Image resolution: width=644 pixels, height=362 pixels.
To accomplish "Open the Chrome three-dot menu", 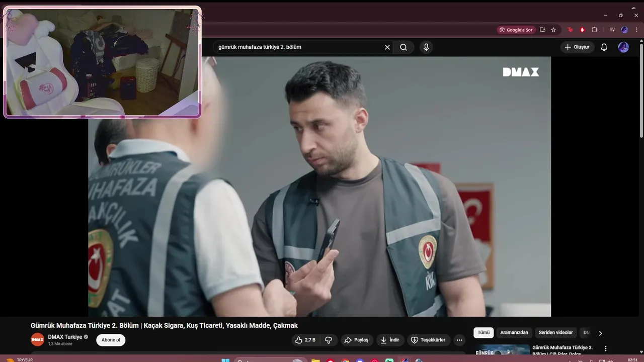I will (x=636, y=30).
